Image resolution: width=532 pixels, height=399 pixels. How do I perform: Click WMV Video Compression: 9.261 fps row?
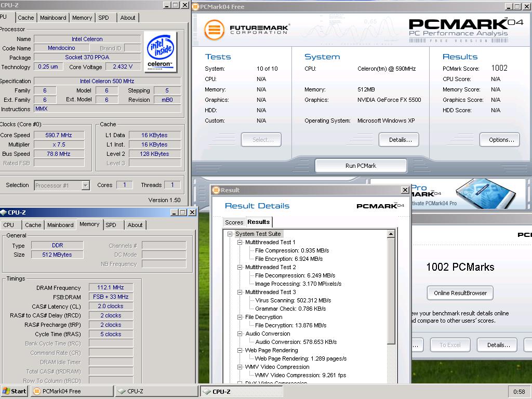click(x=300, y=375)
